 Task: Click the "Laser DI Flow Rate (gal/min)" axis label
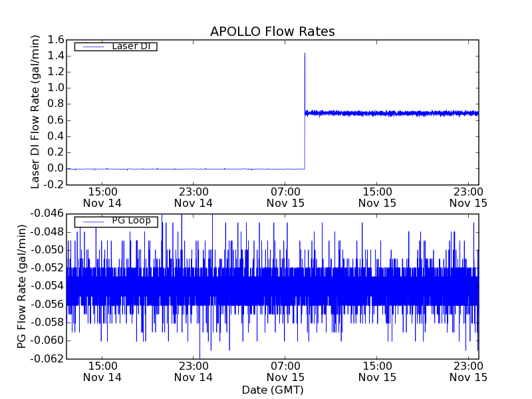tap(36, 112)
